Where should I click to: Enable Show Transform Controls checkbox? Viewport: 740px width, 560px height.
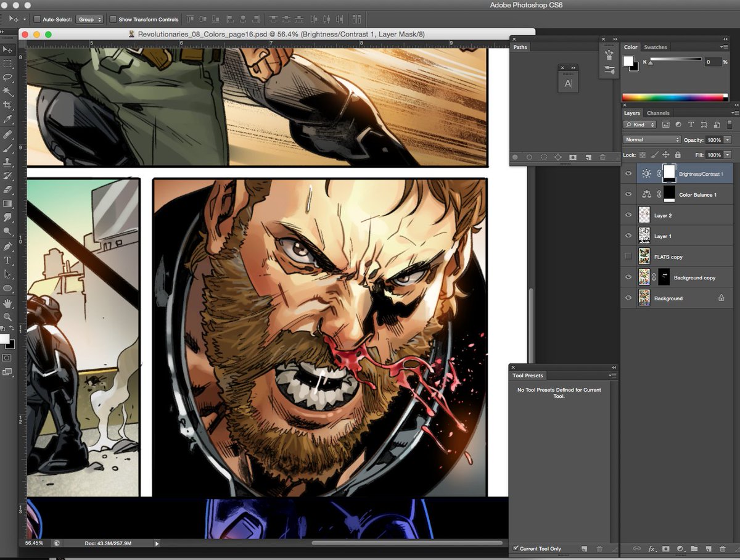click(113, 19)
